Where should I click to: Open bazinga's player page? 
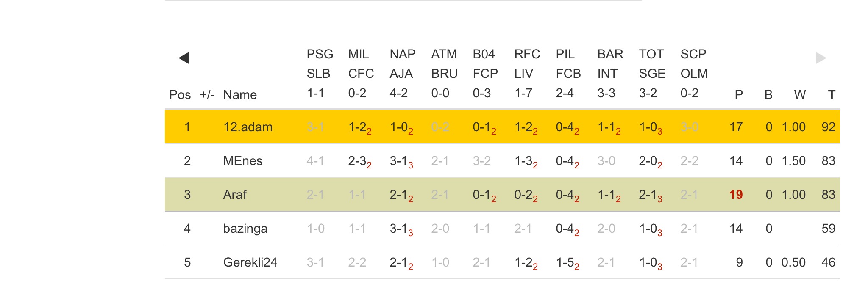[245, 229]
